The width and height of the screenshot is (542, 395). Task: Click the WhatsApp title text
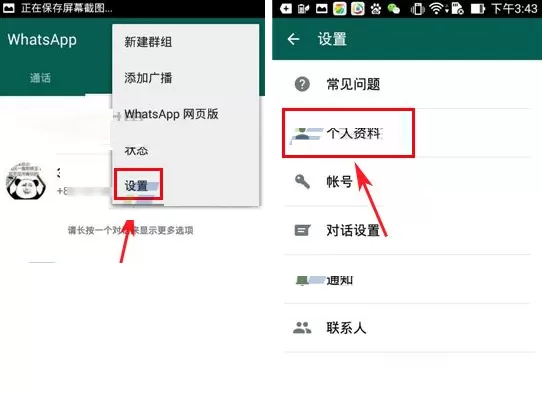[42, 39]
